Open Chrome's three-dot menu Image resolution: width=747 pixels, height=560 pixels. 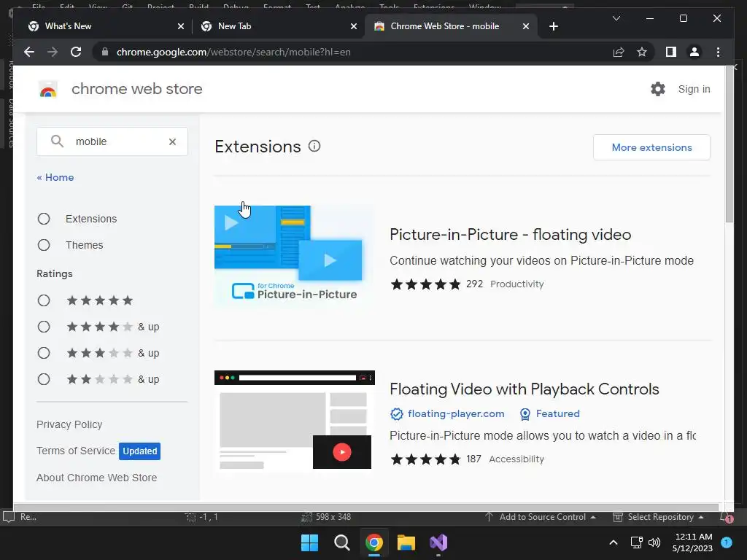tap(718, 52)
